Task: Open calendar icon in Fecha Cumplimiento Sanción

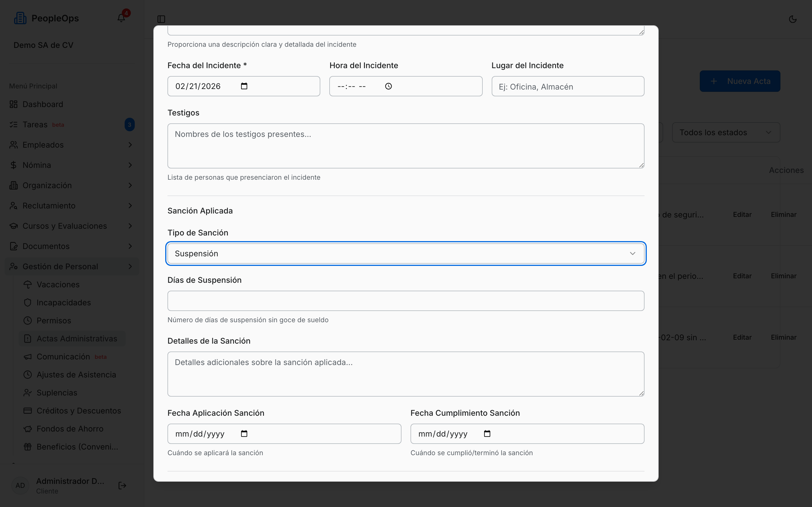Action: 487,433
